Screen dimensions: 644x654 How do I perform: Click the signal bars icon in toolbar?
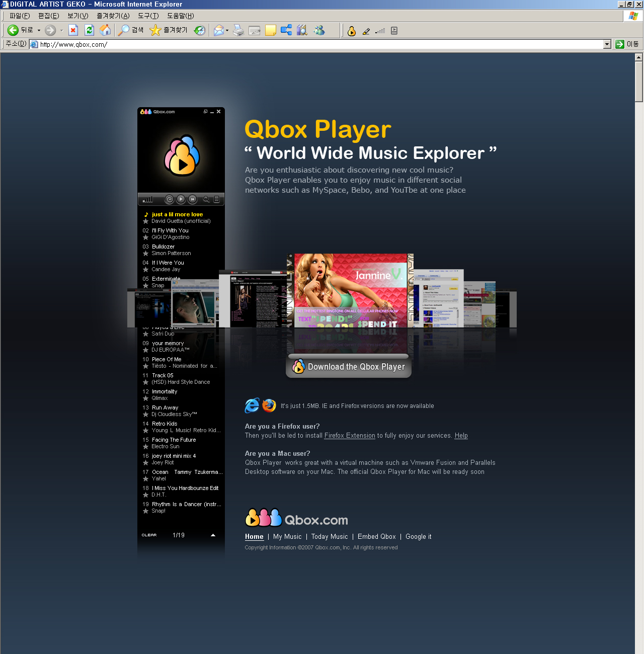(x=380, y=31)
